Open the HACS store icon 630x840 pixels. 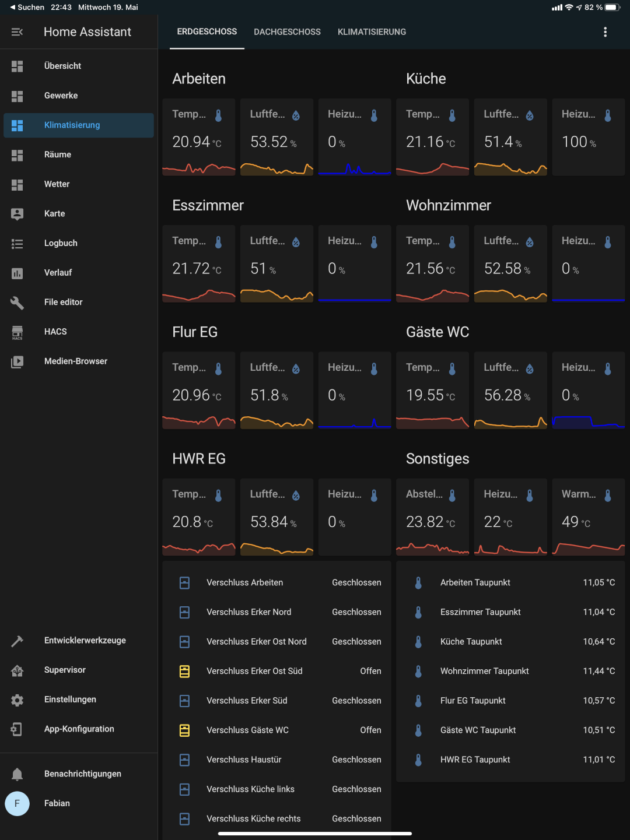click(x=17, y=332)
